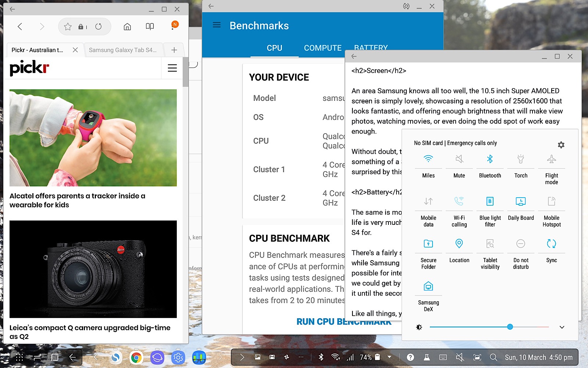Bookmark the page with the star icon
Viewport: 588px width, 368px height.
[x=68, y=26]
